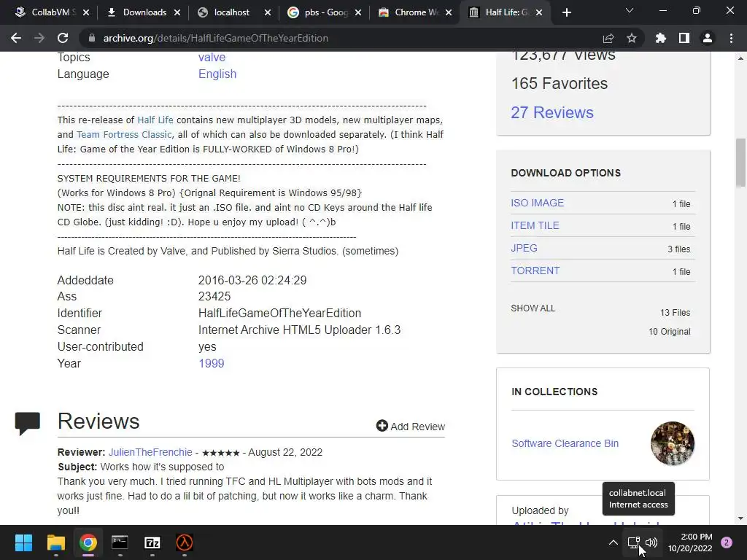Bookmark this page with the star icon
Image resolution: width=747 pixels, height=560 pixels.
click(632, 38)
